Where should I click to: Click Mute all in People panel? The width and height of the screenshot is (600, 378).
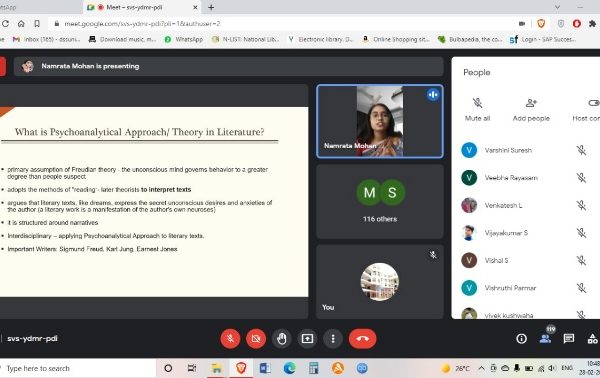point(477,110)
